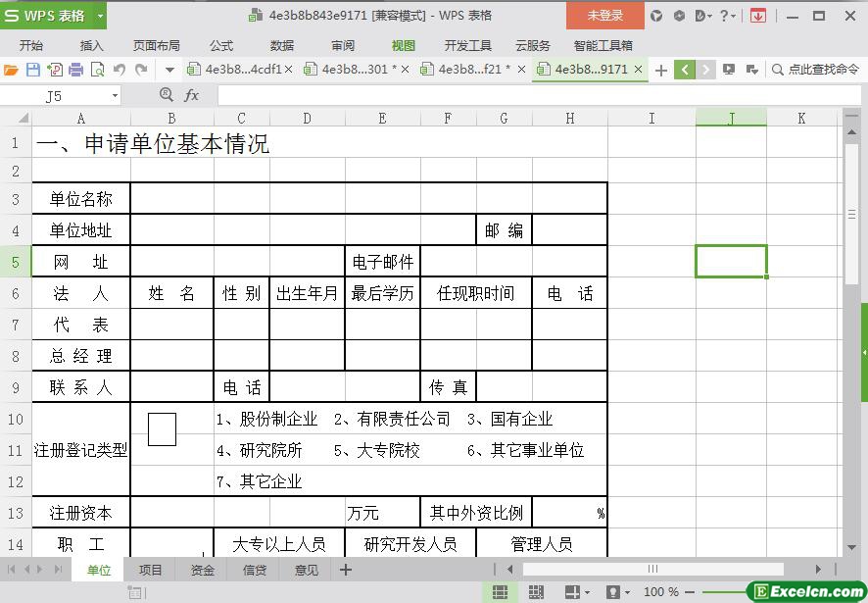Tick the checkbox square beside 注册登记类型
The image size is (868, 603).
[x=163, y=429]
